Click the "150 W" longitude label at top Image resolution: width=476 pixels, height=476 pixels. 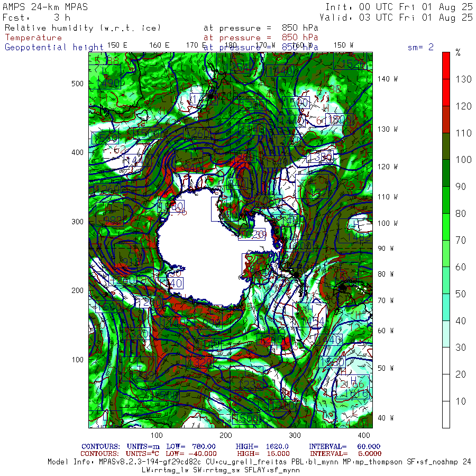[x=343, y=45]
